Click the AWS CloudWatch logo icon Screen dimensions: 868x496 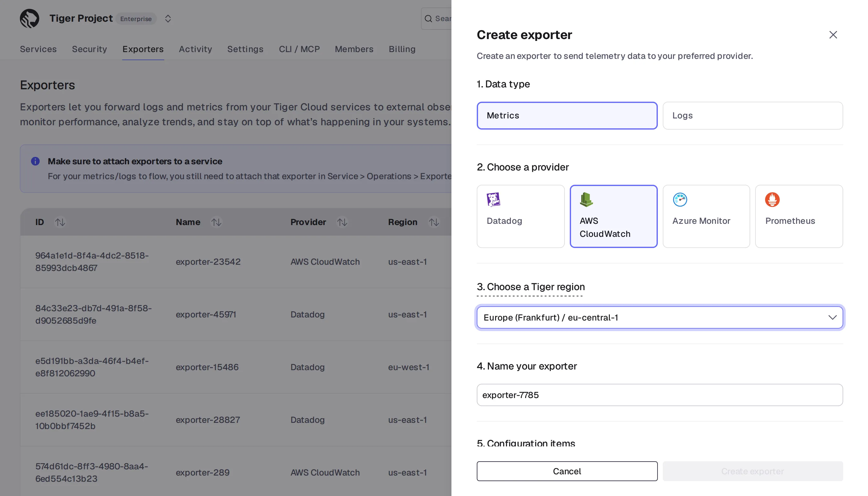pos(586,200)
